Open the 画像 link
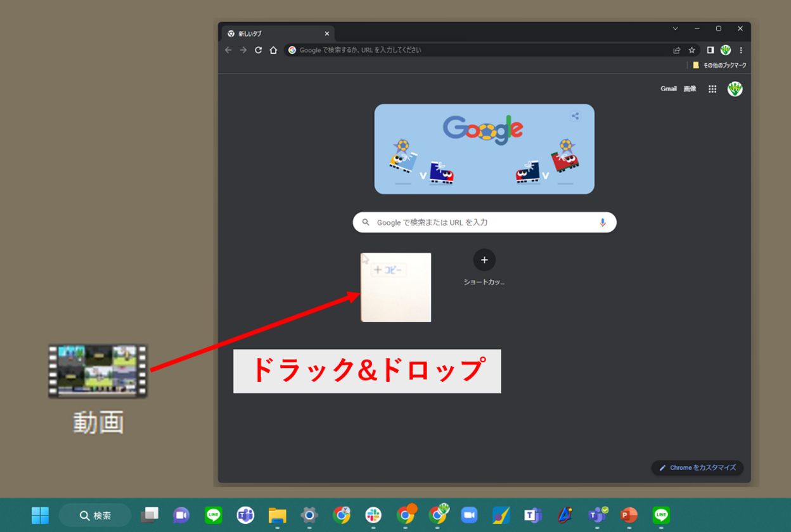 click(690, 89)
